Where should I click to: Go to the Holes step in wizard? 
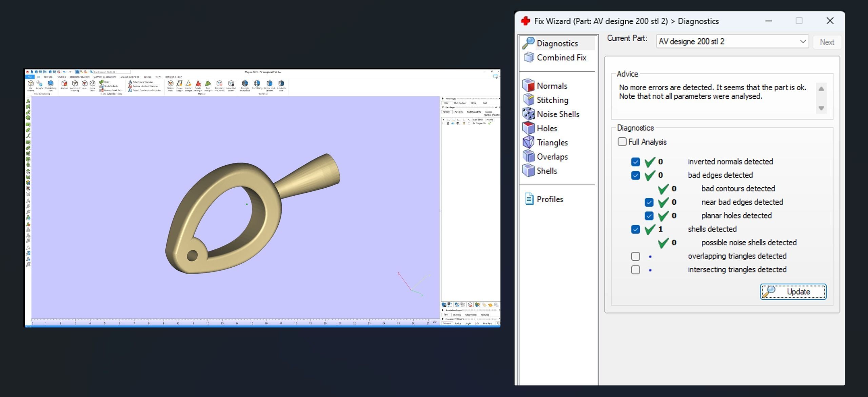pos(547,129)
